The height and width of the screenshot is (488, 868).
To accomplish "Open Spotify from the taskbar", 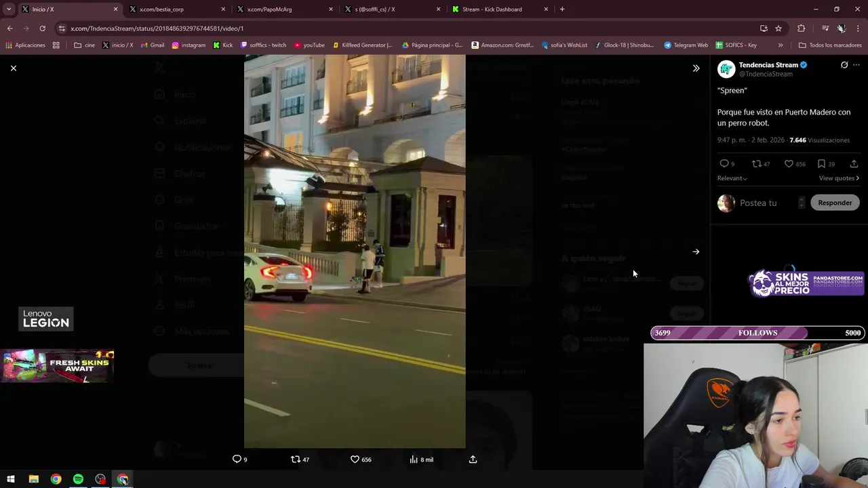I will [x=78, y=479].
